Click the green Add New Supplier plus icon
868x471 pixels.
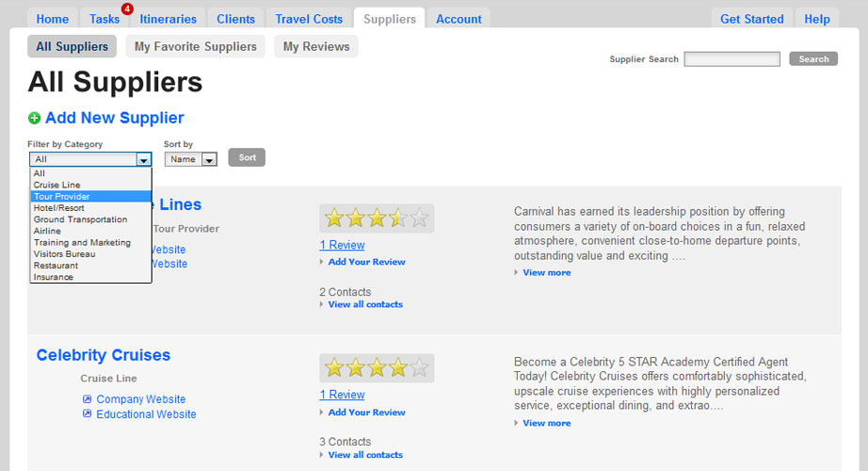pyautogui.click(x=34, y=118)
